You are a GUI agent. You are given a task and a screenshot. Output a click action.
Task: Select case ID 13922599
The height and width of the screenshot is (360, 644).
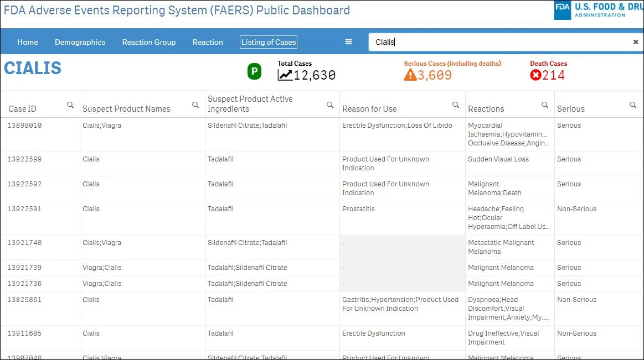point(25,159)
